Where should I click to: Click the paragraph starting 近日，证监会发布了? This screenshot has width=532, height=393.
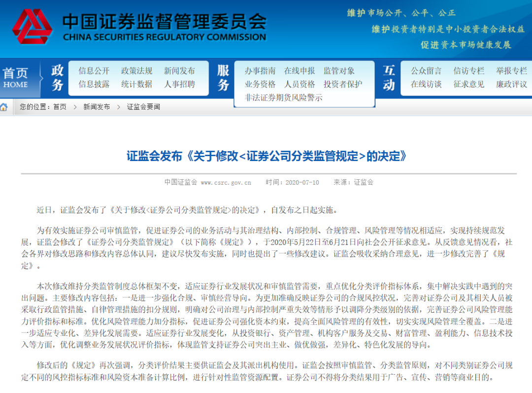[x=188, y=210]
